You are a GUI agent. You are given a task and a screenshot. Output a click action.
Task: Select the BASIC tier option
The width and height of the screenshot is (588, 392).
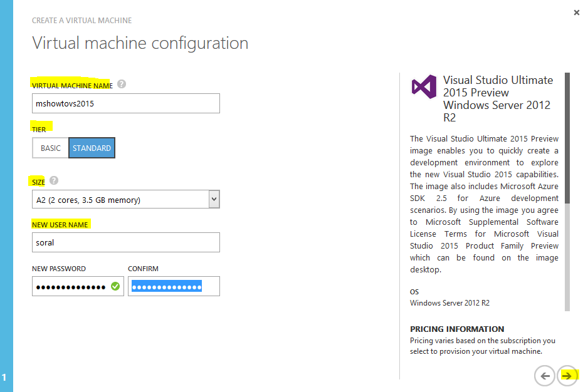[51, 148]
